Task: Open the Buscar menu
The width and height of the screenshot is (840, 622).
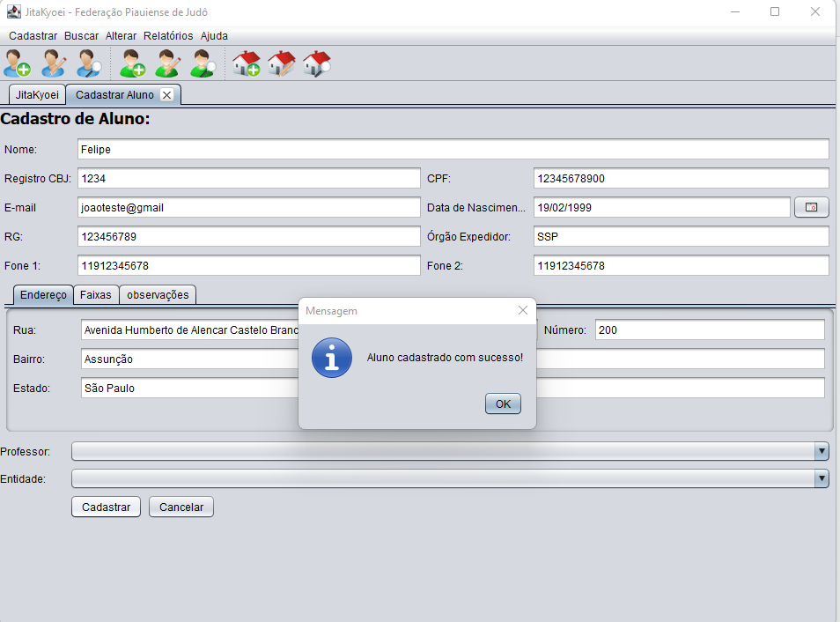Action: pos(81,36)
